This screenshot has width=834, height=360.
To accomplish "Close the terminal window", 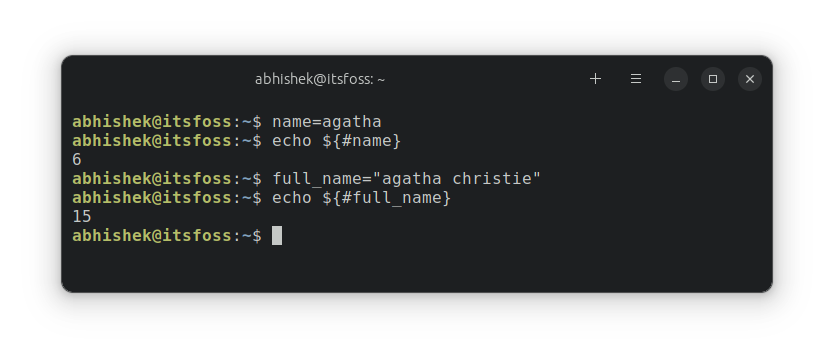I will point(750,79).
